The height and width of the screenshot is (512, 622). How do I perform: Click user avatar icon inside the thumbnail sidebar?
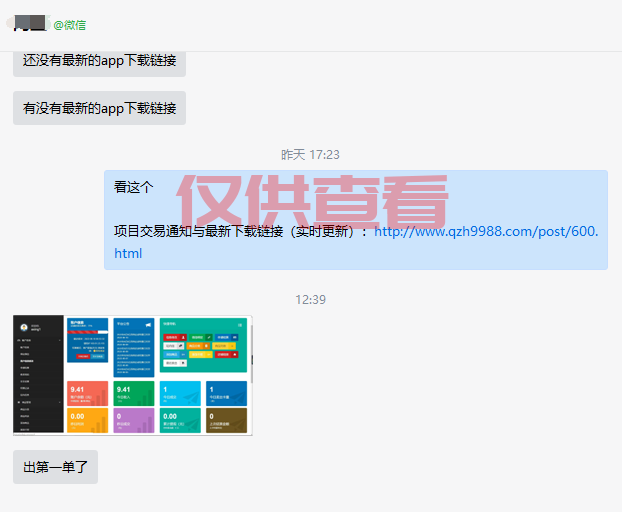point(23,327)
